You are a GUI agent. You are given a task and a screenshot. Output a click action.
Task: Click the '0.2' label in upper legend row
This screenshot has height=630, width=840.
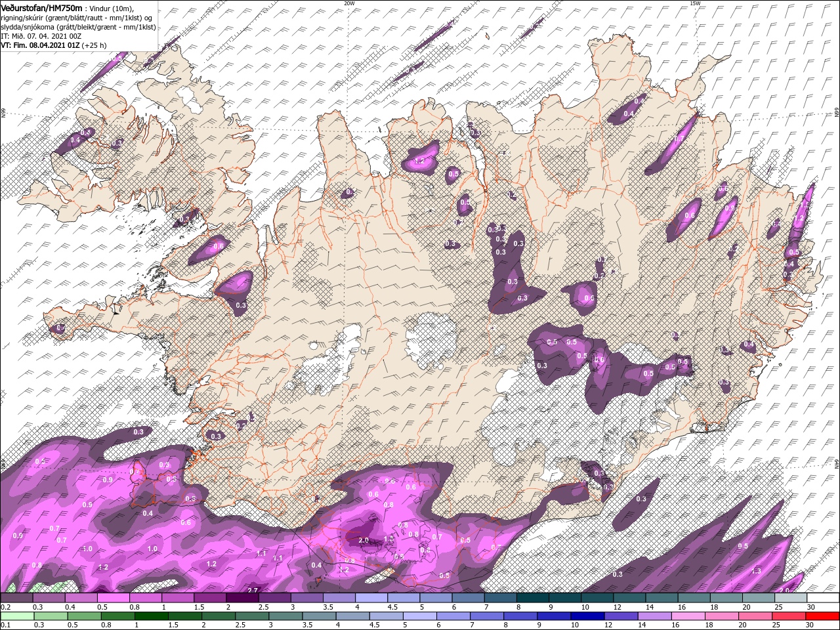[x=5, y=607]
